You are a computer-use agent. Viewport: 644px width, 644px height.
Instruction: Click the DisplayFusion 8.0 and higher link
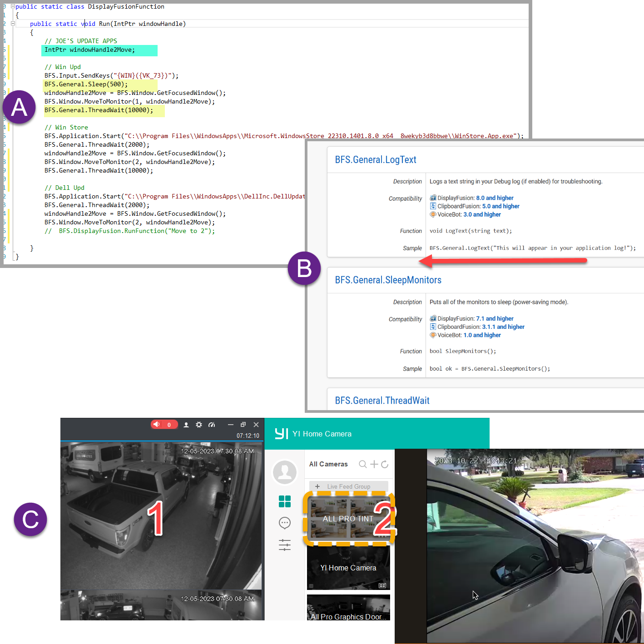click(x=495, y=198)
